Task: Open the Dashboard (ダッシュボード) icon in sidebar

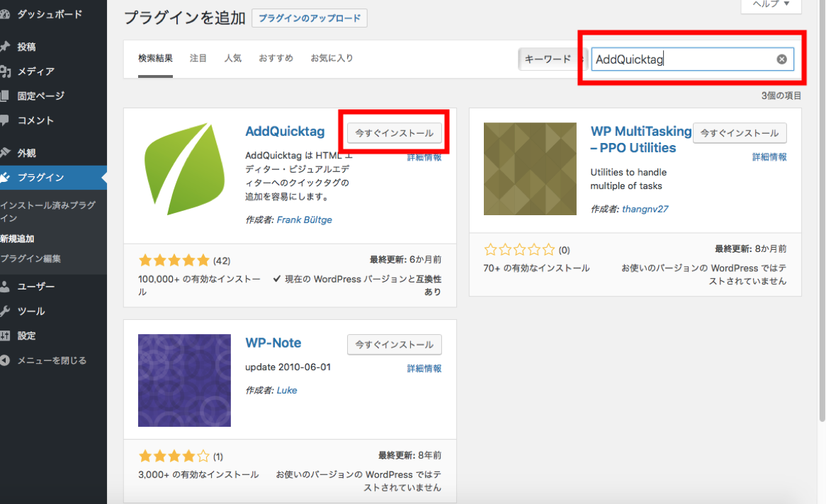Action: tap(5, 15)
